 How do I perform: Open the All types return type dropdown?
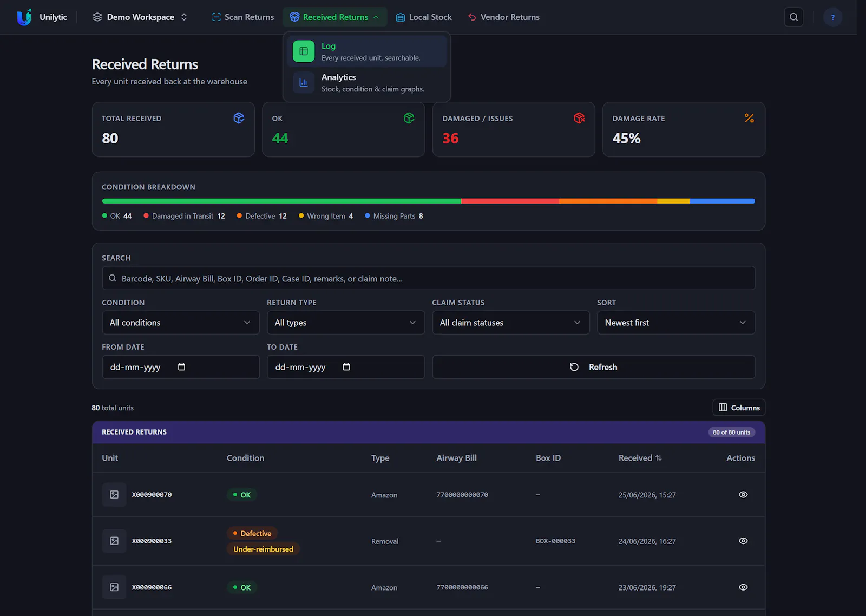346,323
